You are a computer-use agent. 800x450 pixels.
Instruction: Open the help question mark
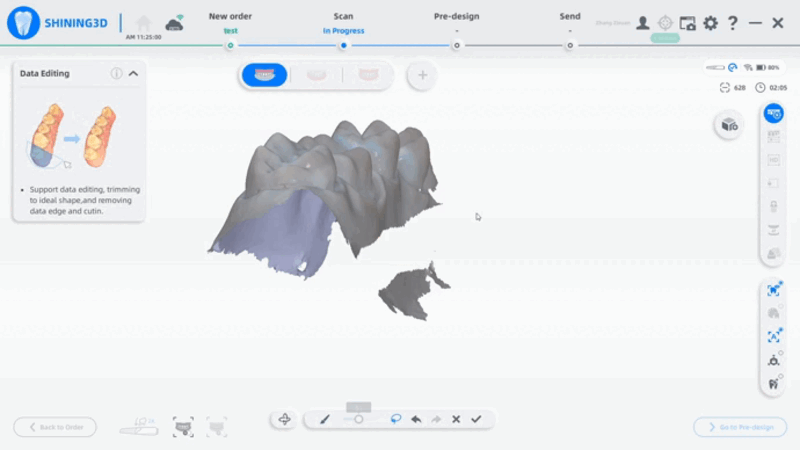733,23
